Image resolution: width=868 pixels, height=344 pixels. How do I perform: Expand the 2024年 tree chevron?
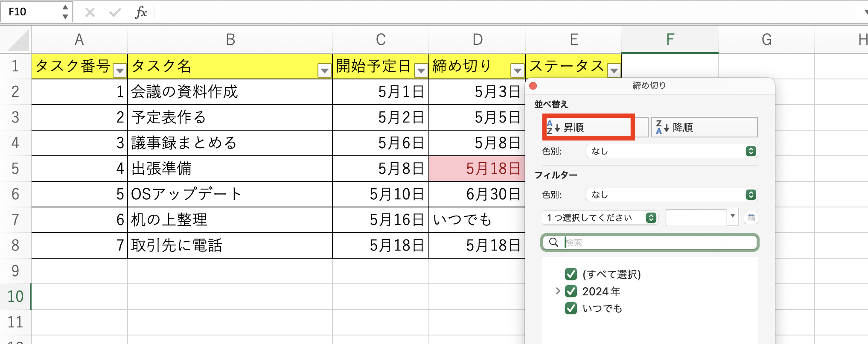tap(558, 291)
